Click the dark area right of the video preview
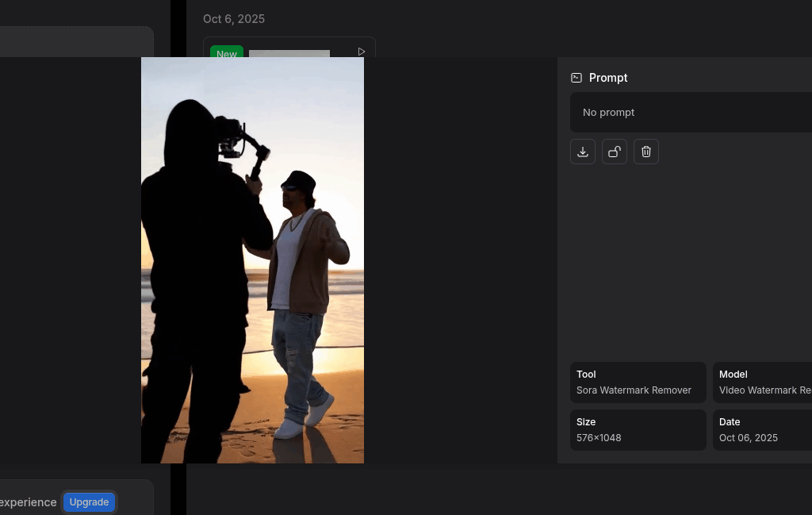 coord(460,260)
